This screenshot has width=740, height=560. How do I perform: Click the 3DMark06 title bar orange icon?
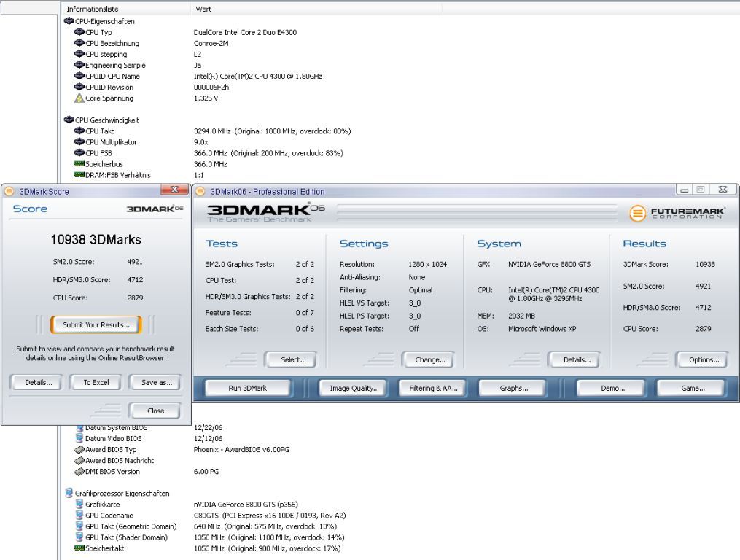200,191
